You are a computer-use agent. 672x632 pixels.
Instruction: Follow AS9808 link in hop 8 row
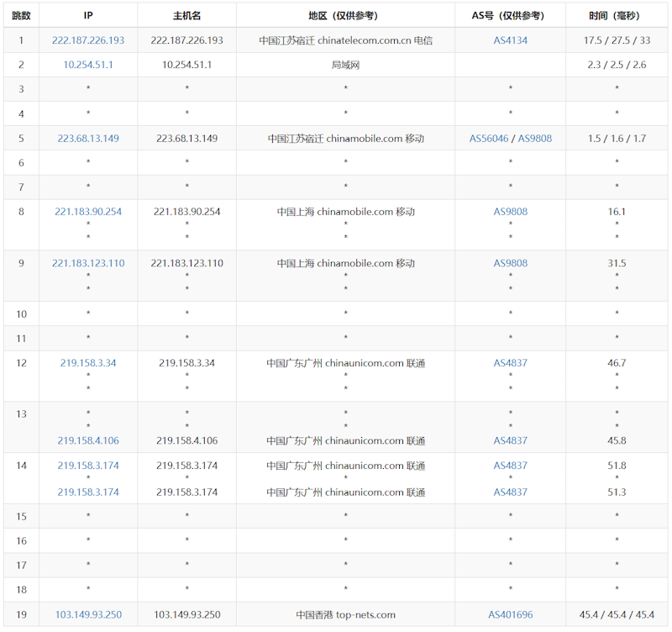(510, 212)
